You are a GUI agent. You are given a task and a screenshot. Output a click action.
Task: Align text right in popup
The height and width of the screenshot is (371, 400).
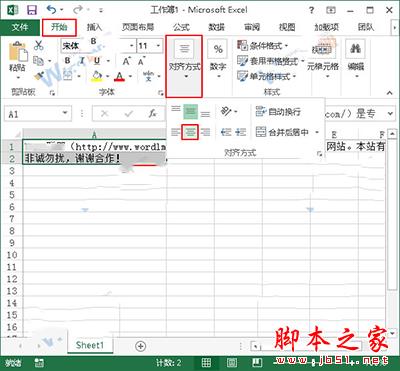pyautogui.click(x=206, y=133)
